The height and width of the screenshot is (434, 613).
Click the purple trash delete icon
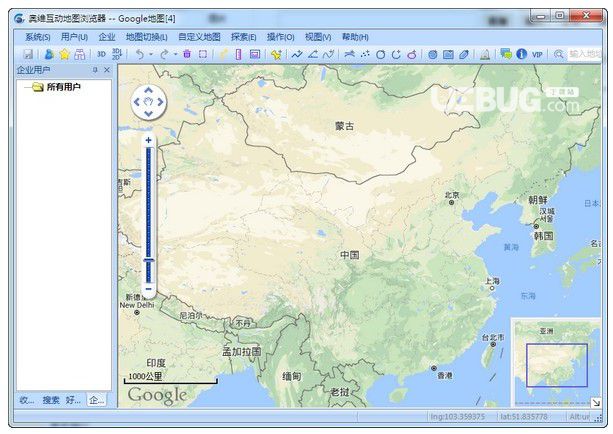(187, 54)
